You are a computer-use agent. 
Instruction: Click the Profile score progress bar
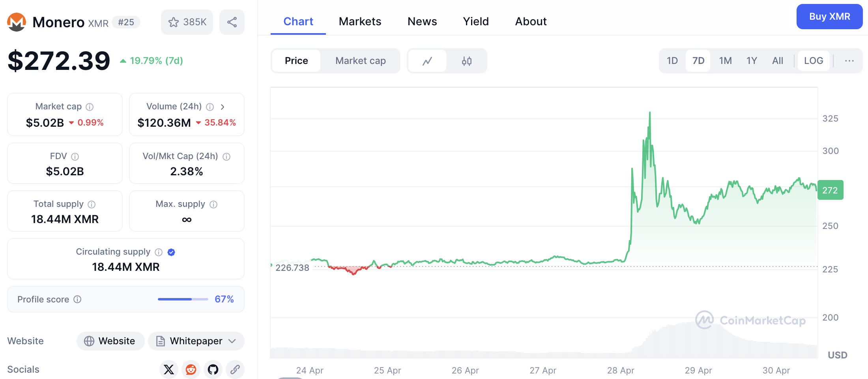183,299
